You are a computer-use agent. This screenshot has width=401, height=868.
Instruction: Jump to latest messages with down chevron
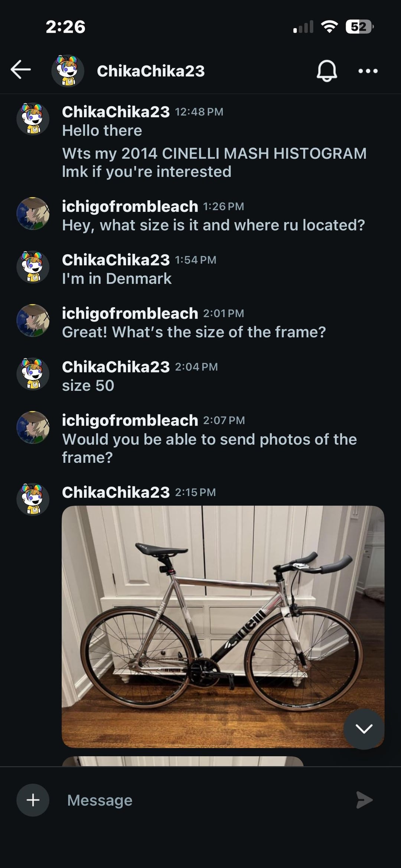pyautogui.click(x=363, y=728)
